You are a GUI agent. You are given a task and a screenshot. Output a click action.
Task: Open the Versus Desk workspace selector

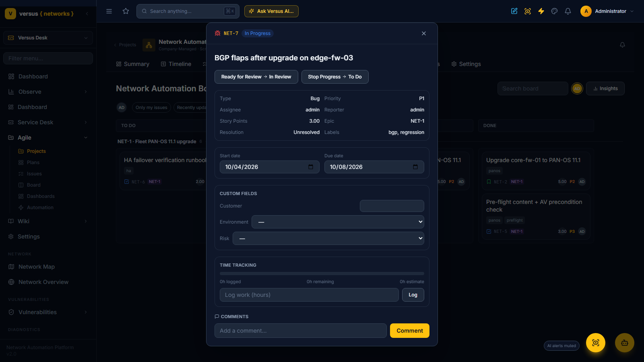point(48,38)
